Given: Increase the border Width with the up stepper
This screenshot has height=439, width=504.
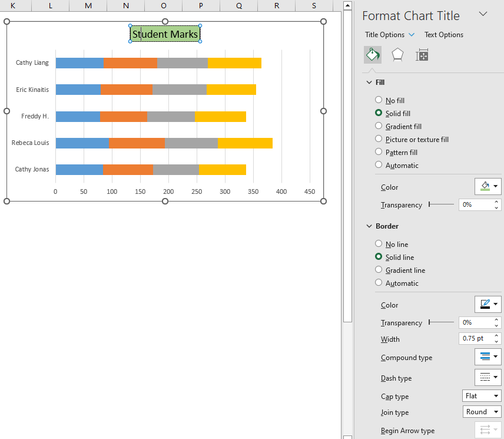Looking at the screenshot, I should (496, 335).
